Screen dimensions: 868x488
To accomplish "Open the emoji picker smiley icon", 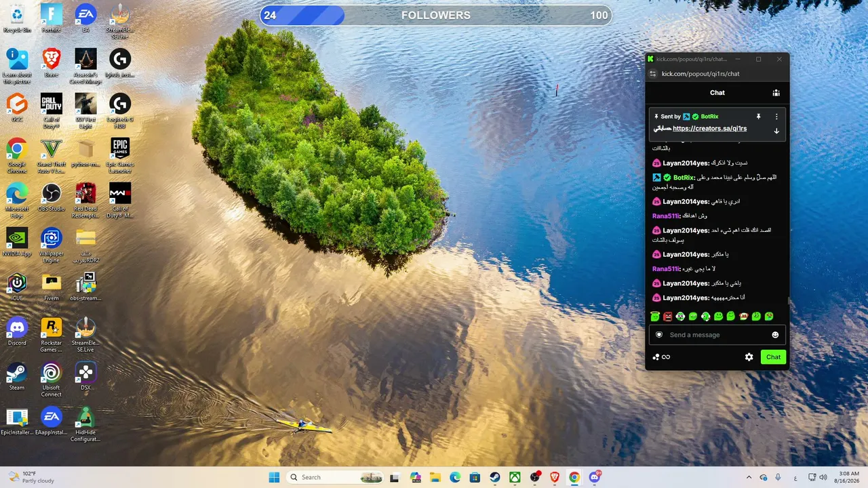I will [x=775, y=335].
